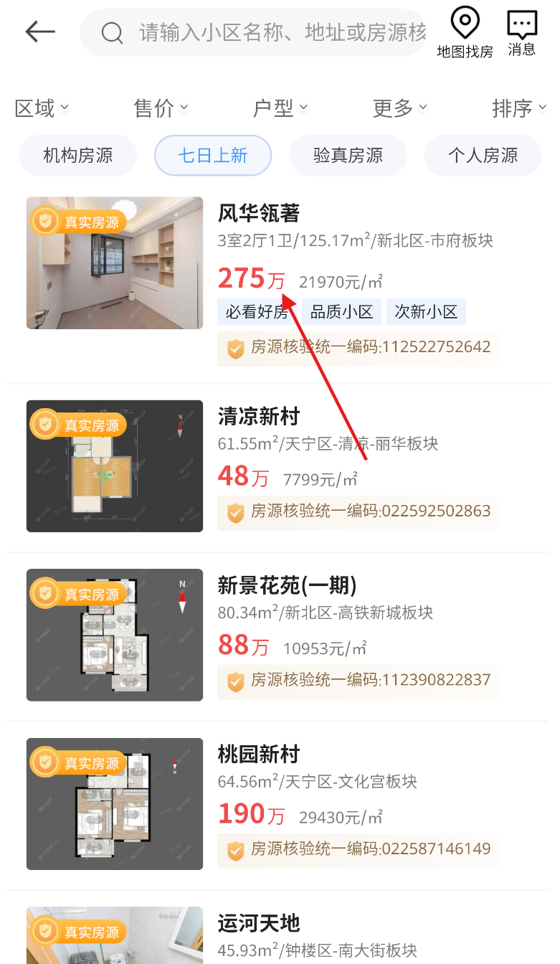Enable the 验真房源 filter chip
The height and width of the screenshot is (964, 560).
click(x=348, y=155)
